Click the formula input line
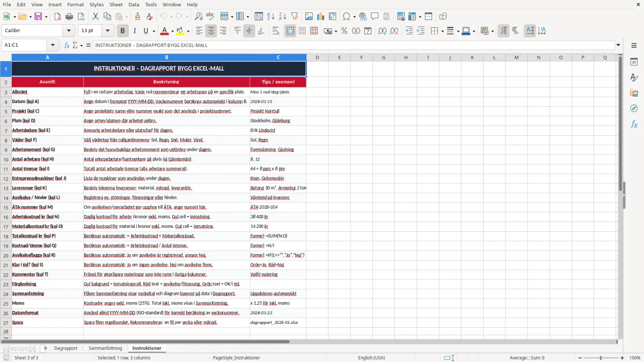Image resolution: width=644 pixels, height=362 pixels. pos(354,45)
